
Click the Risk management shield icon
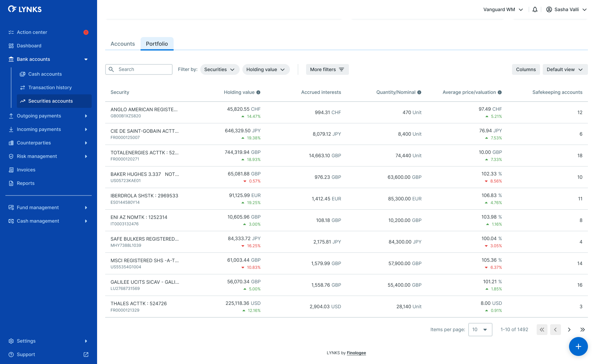point(11,156)
